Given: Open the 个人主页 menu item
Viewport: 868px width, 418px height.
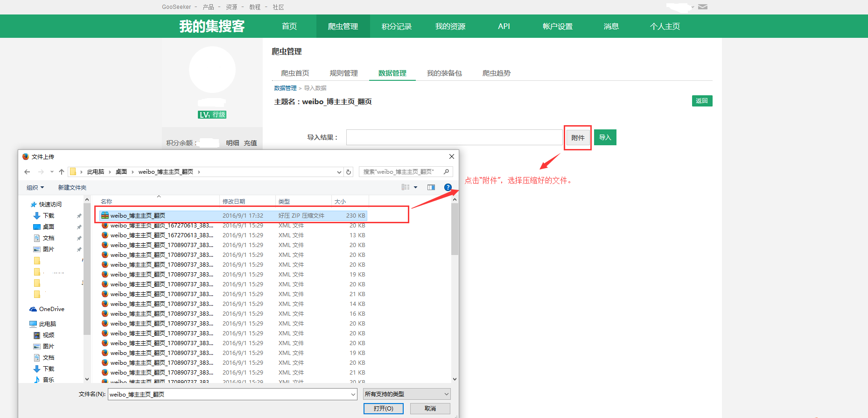Looking at the screenshot, I should (x=665, y=26).
